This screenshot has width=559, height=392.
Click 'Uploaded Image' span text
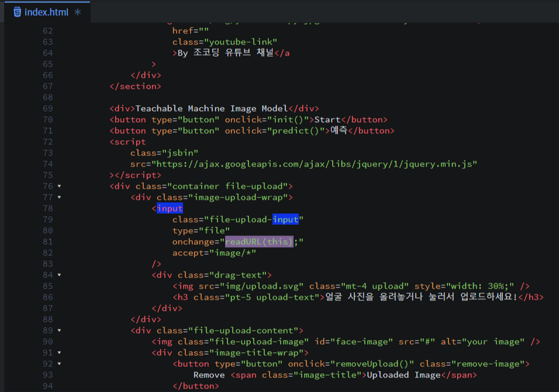(403, 375)
